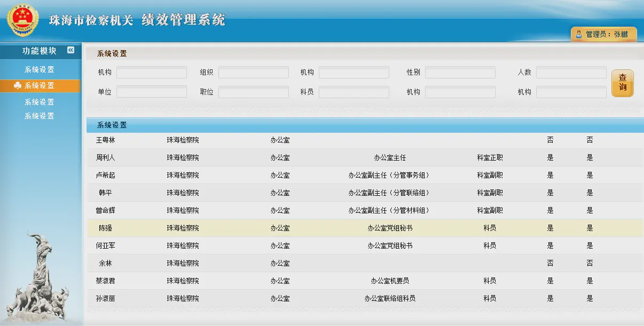
Task: Select the 职位 input field
Action: 253,92
